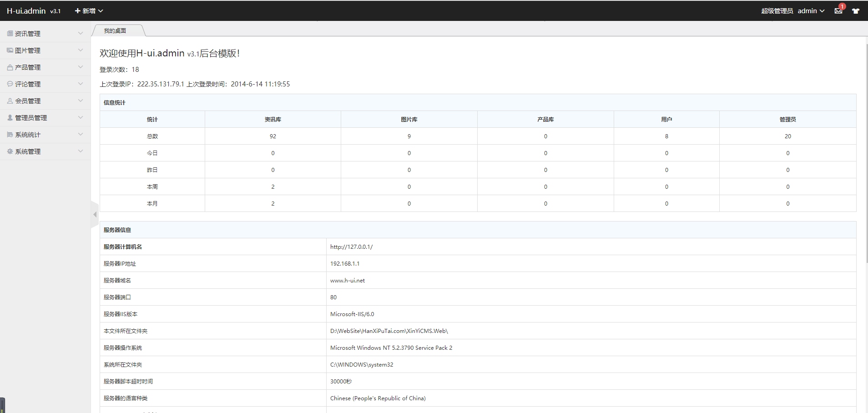The height and width of the screenshot is (413, 868).
Task: Click the 管理员 total value 20
Action: pos(788,136)
